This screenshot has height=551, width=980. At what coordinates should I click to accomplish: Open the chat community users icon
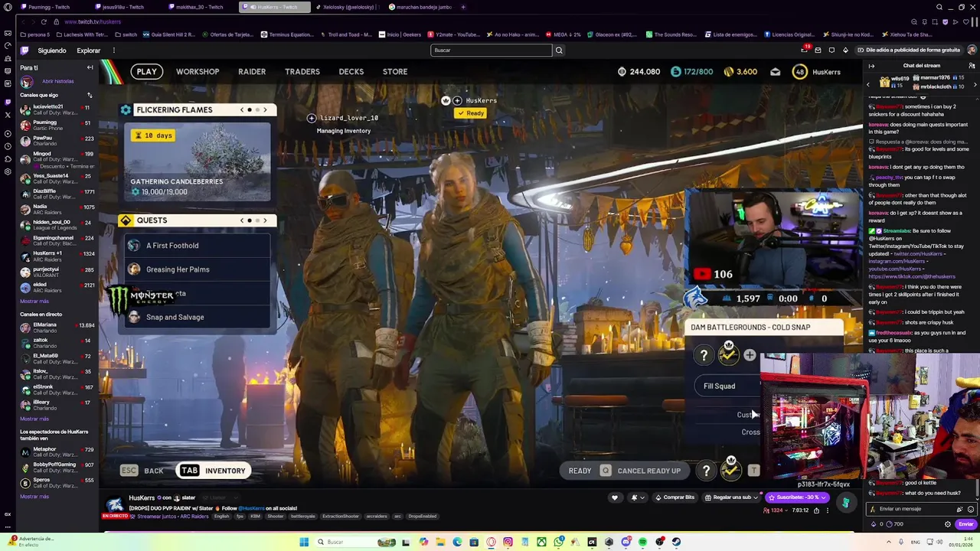pyautogui.click(x=972, y=66)
